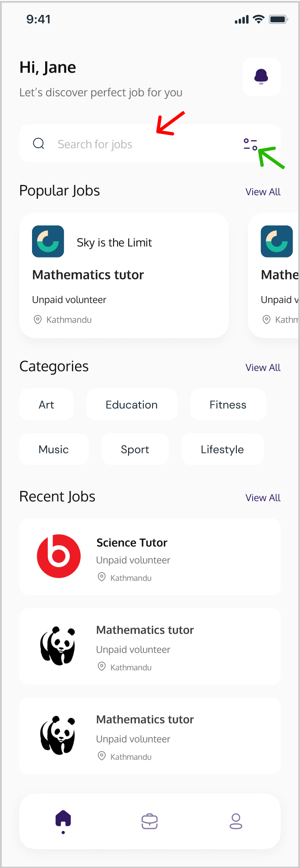Switch to the briefcase jobs tab
Screen dimensions: 300x868
point(150,821)
